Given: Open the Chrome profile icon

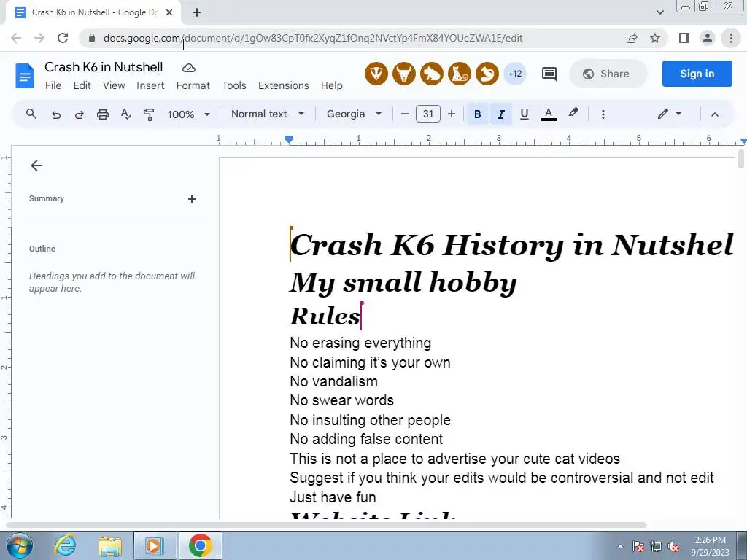Looking at the screenshot, I should pos(708,38).
